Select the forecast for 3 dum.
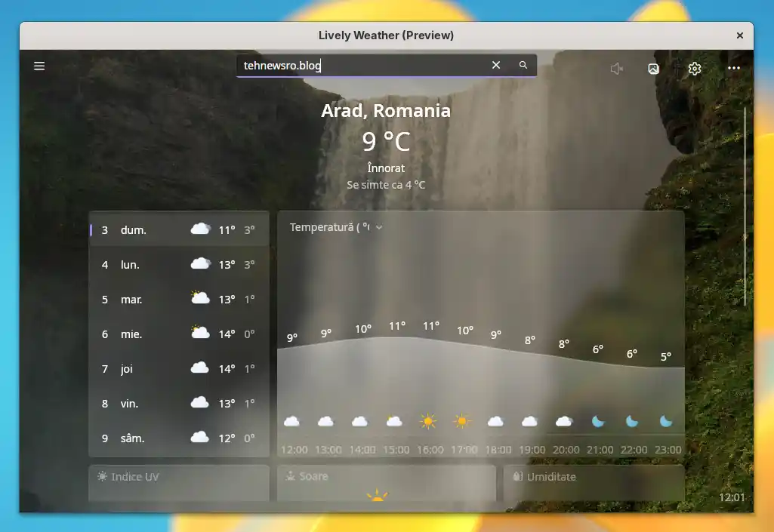This screenshot has height=532, width=774. pyautogui.click(x=179, y=230)
